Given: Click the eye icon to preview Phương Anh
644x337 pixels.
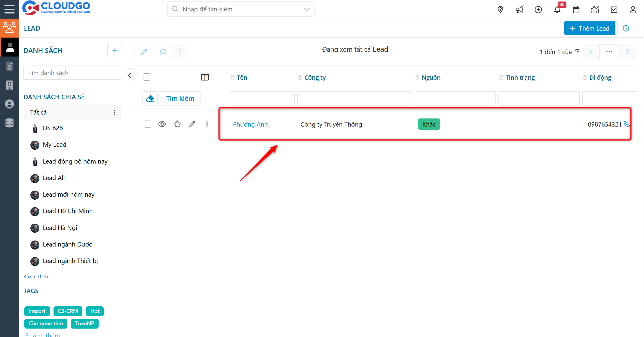Looking at the screenshot, I should pyautogui.click(x=162, y=124).
